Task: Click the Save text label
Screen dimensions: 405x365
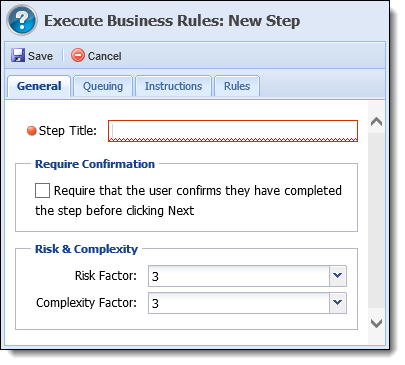Action: pyautogui.click(x=40, y=56)
